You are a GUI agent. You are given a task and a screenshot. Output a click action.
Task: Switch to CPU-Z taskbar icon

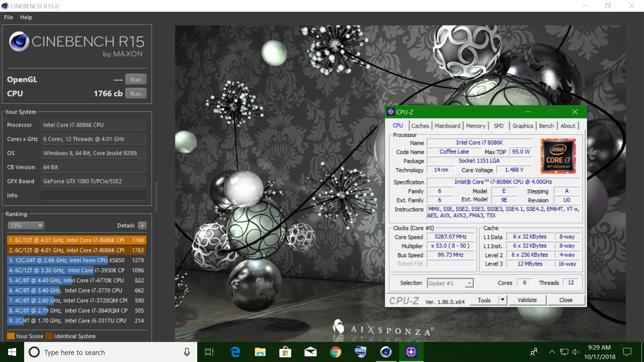pyautogui.click(x=411, y=352)
